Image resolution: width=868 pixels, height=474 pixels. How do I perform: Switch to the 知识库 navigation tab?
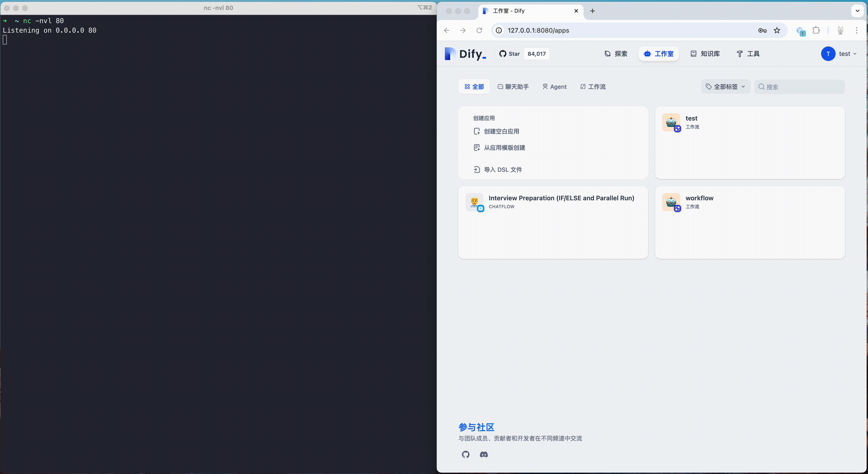[705, 54]
